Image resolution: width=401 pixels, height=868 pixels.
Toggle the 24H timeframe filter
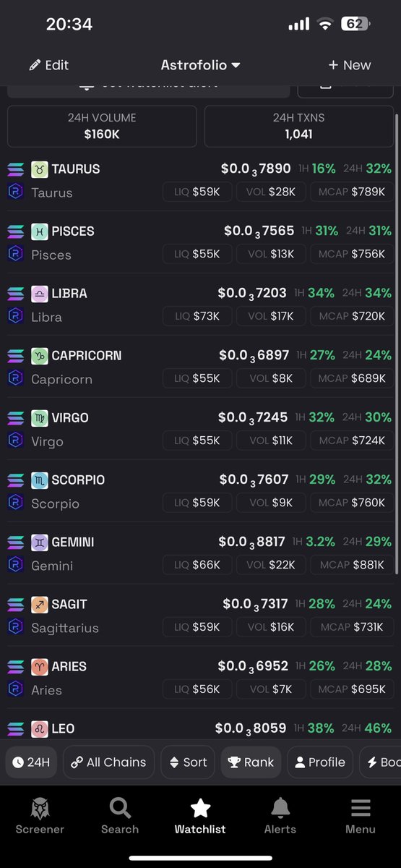(31, 762)
